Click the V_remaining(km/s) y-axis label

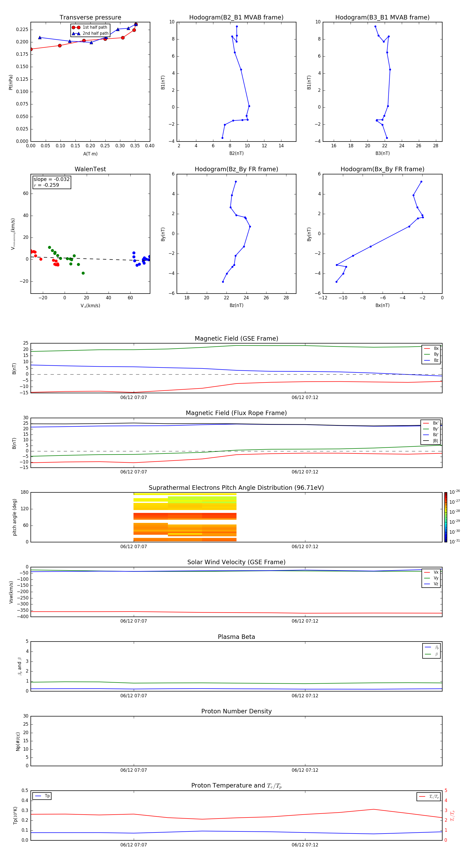pos(13,234)
